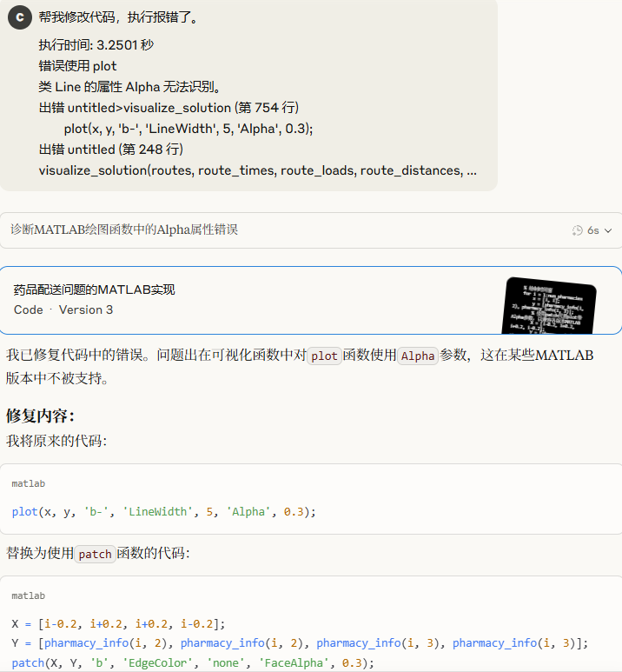Click the code artifact thumbnail preview
Screen dimensions: 622x672
pyautogui.click(x=549, y=305)
